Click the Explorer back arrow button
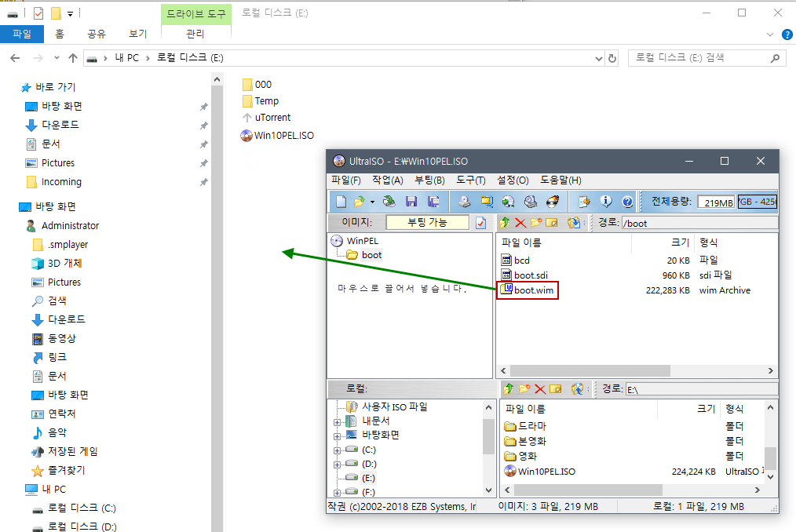This screenshot has width=796, height=532. (15, 58)
